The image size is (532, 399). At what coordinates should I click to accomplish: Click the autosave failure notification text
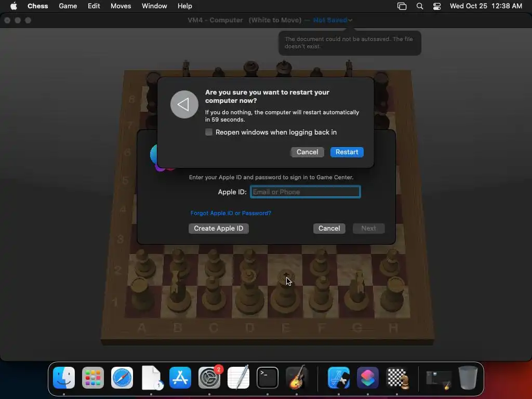point(349,43)
